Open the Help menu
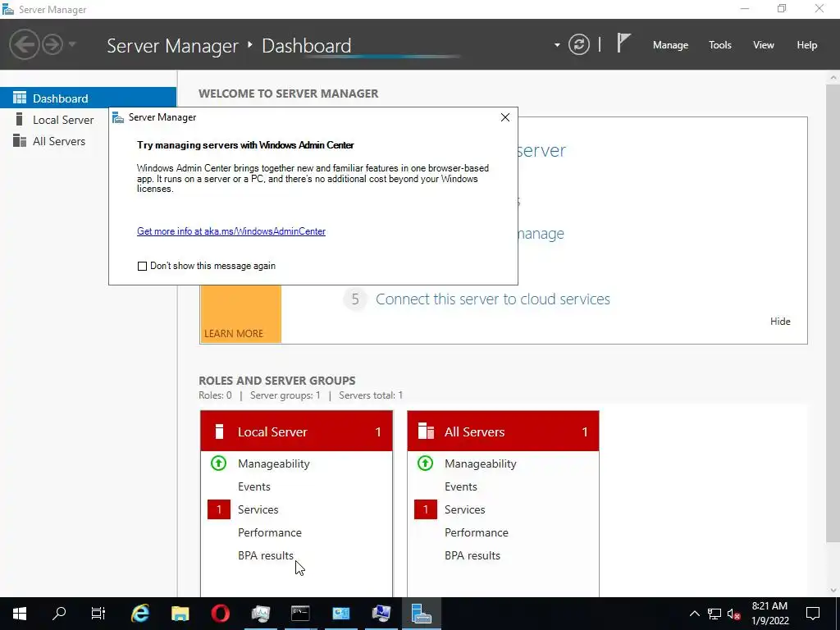840x630 pixels. [807, 45]
